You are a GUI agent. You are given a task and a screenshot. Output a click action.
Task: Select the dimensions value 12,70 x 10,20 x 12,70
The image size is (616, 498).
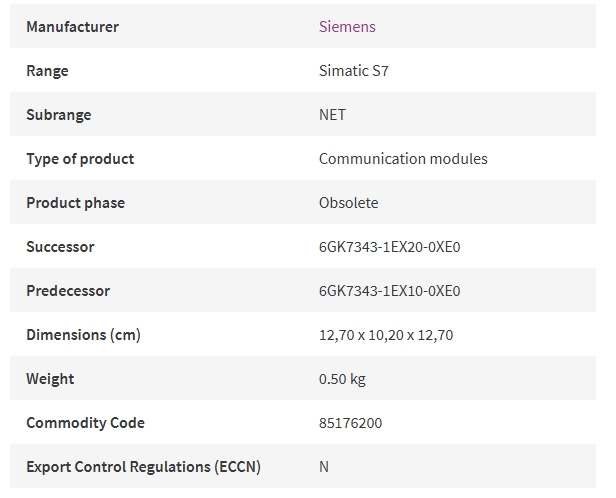pos(386,335)
